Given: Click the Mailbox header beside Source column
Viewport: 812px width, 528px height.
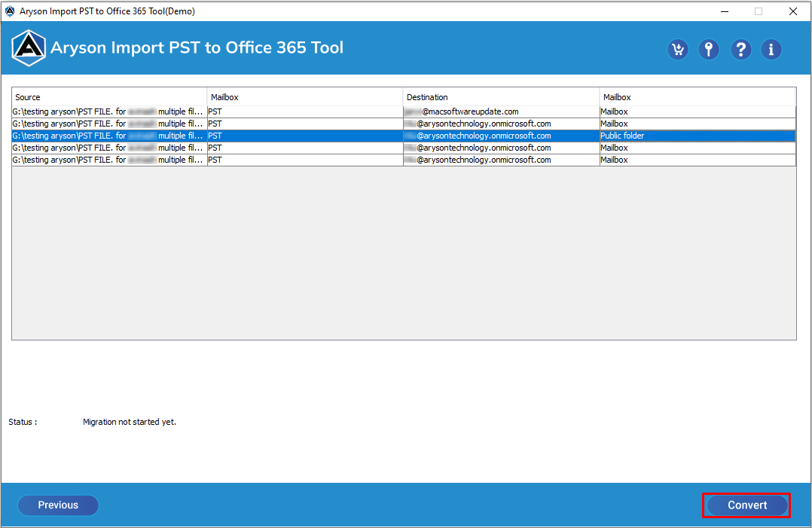Looking at the screenshot, I should pyautogui.click(x=305, y=97).
